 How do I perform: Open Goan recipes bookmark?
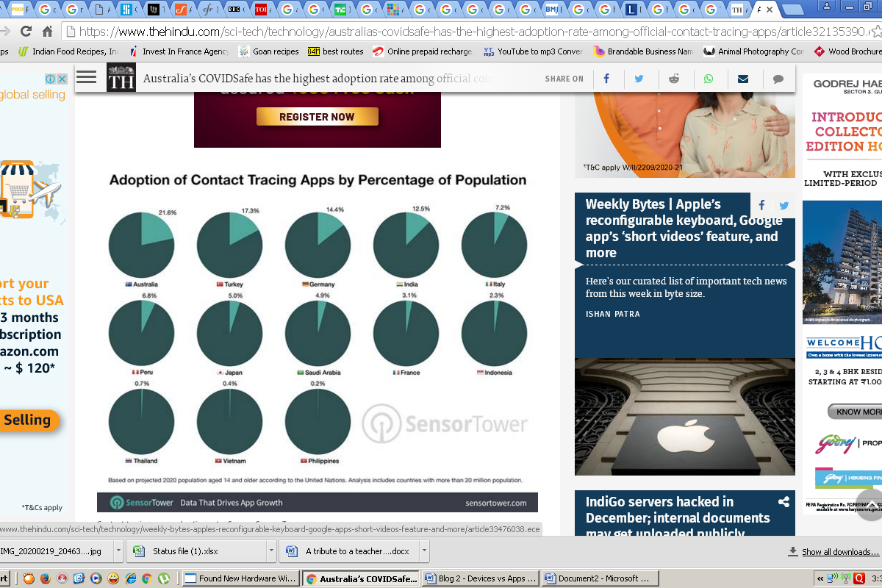[x=269, y=51]
